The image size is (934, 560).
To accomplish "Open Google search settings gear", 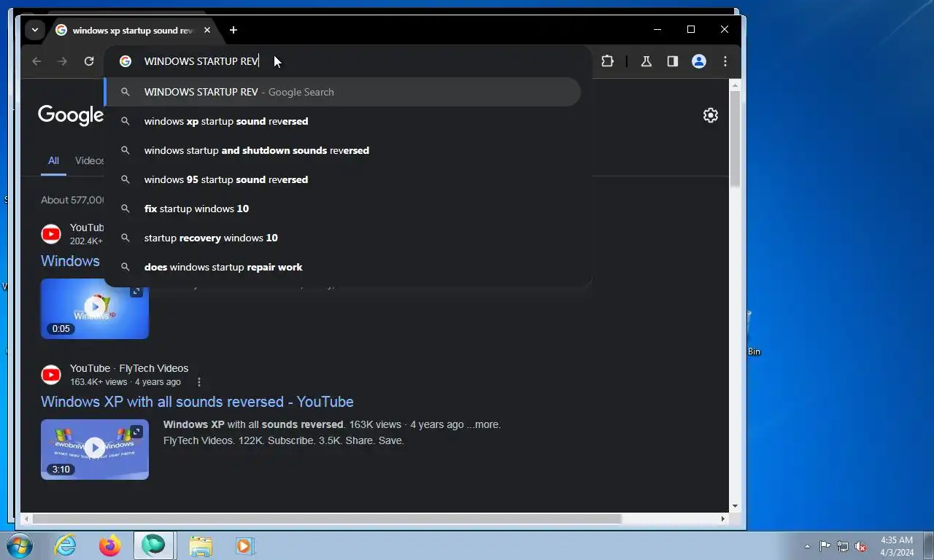I will pyautogui.click(x=710, y=115).
